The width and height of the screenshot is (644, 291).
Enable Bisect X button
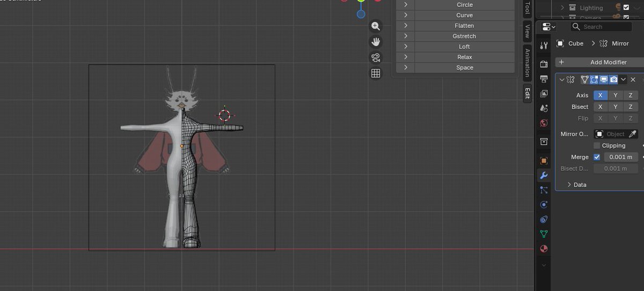600,107
